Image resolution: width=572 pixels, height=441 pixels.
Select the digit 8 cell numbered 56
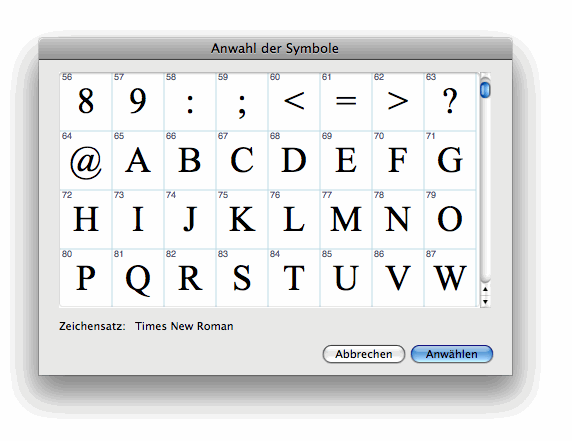point(86,101)
